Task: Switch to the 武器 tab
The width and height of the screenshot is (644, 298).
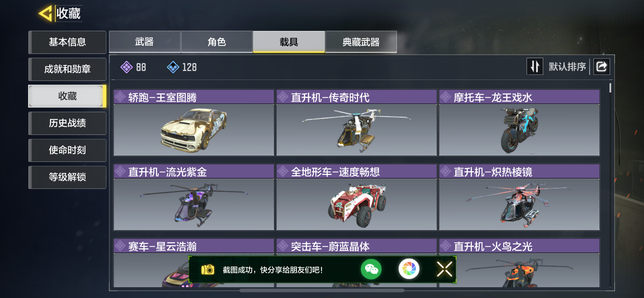Action: coord(145,42)
